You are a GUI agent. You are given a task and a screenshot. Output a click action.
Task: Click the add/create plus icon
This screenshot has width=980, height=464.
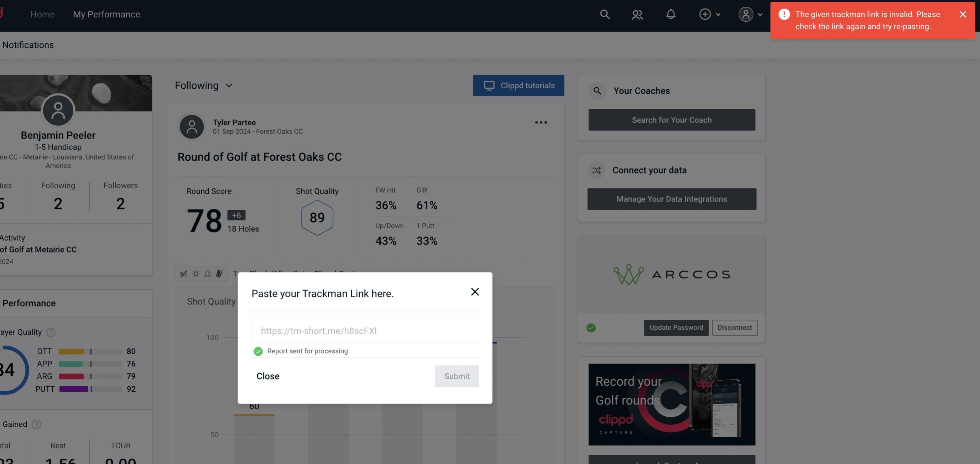(704, 14)
